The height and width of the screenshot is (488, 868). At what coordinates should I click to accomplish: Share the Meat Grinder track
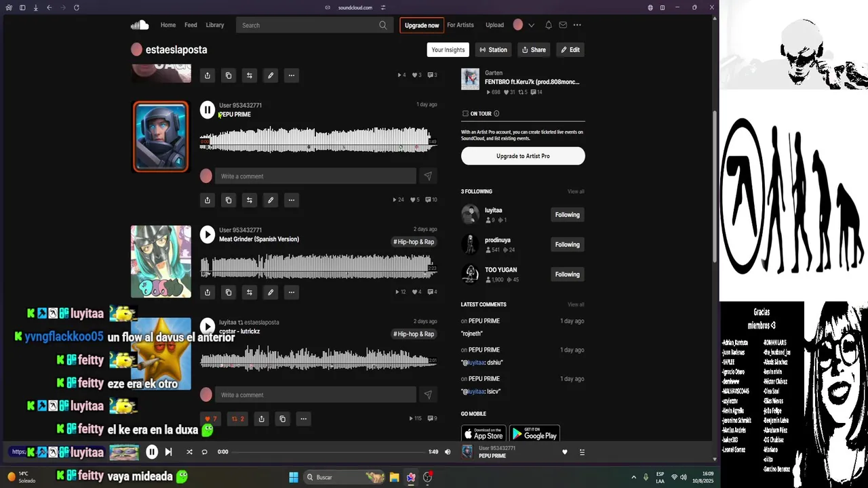point(208,292)
